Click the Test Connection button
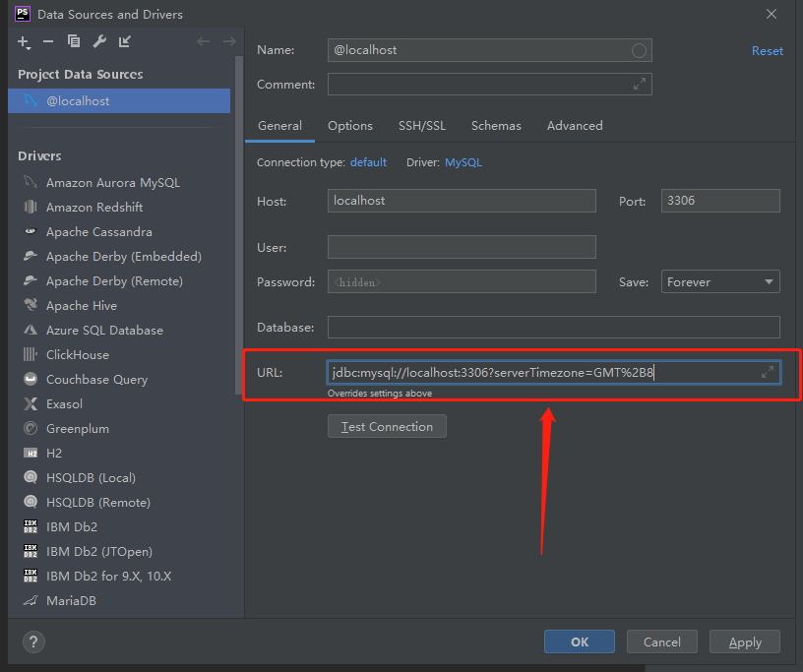 [387, 426]
